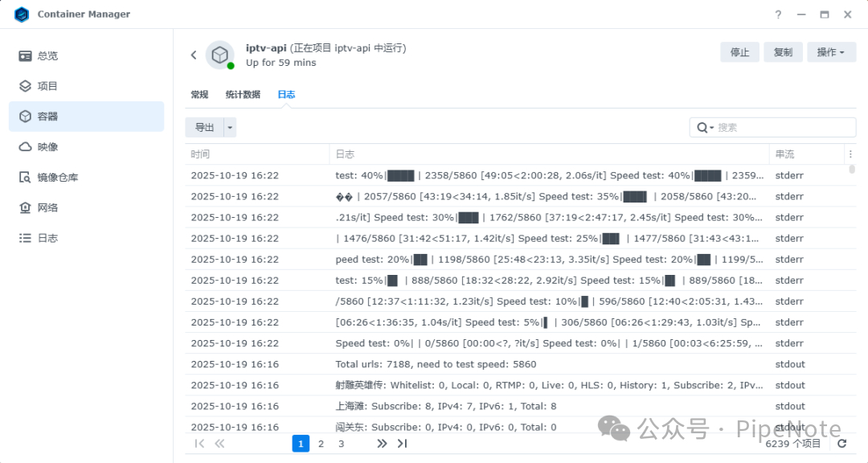Screen dimensions: 868x463
Task: Click the help question mark icon
Action: click(778, 14)
